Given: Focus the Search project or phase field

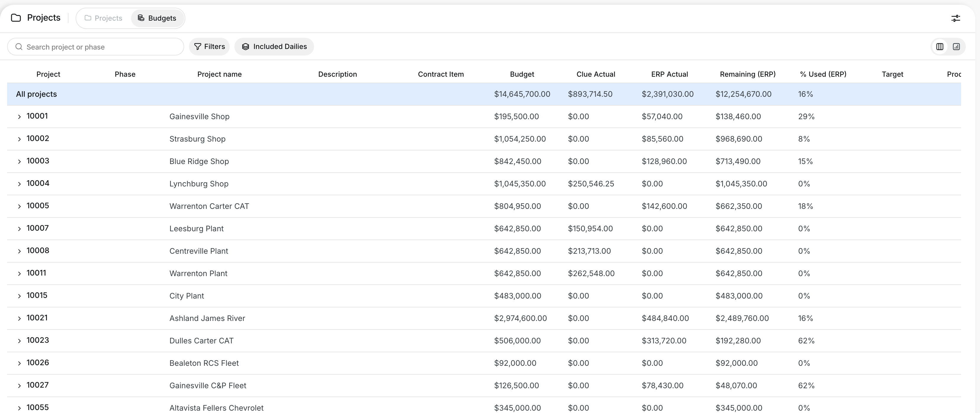Looking at the screenshot, I should point(95,47).
